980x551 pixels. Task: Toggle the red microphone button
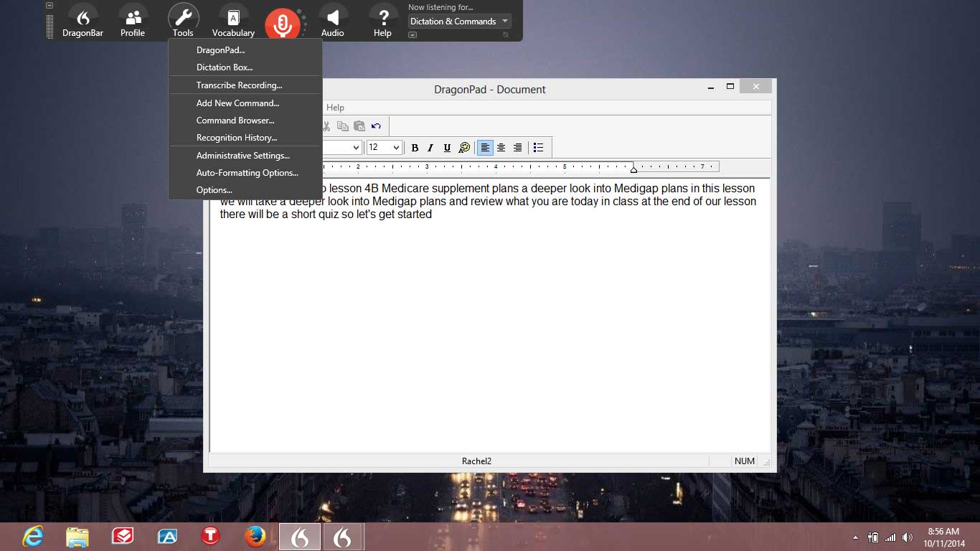[283, 24]
